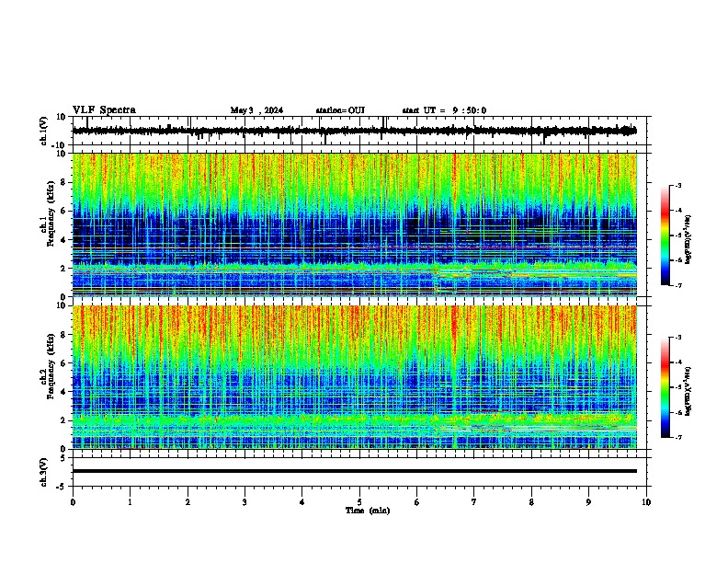Click the ch.1 "Frequency (kHz)" axis label

tap(51, 214)
